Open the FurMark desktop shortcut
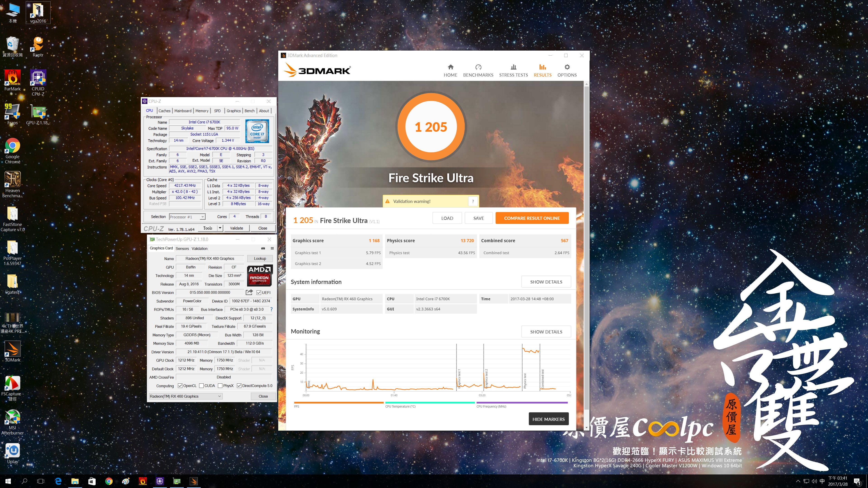This screenshot has width=868, height=488. click(12, 80)
